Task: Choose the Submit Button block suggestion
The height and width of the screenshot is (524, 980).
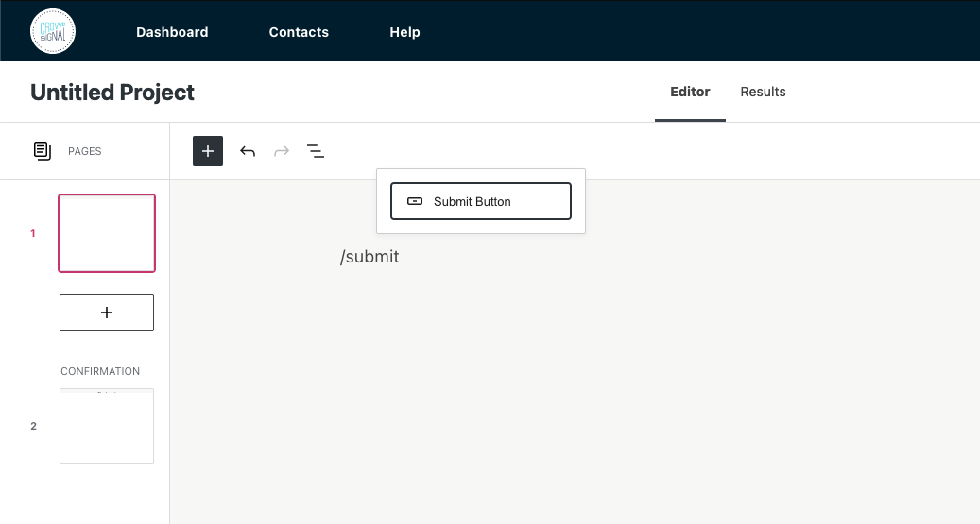Action: (x=481, y=201)
